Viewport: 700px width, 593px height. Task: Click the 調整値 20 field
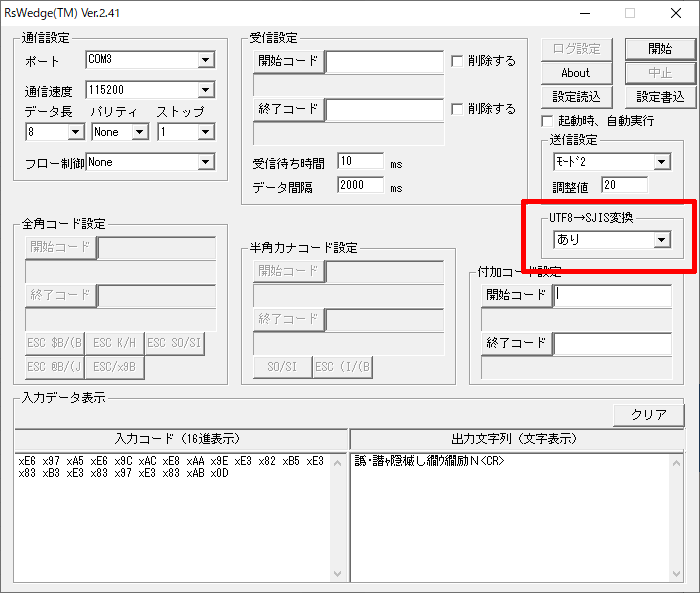[625, 185]
